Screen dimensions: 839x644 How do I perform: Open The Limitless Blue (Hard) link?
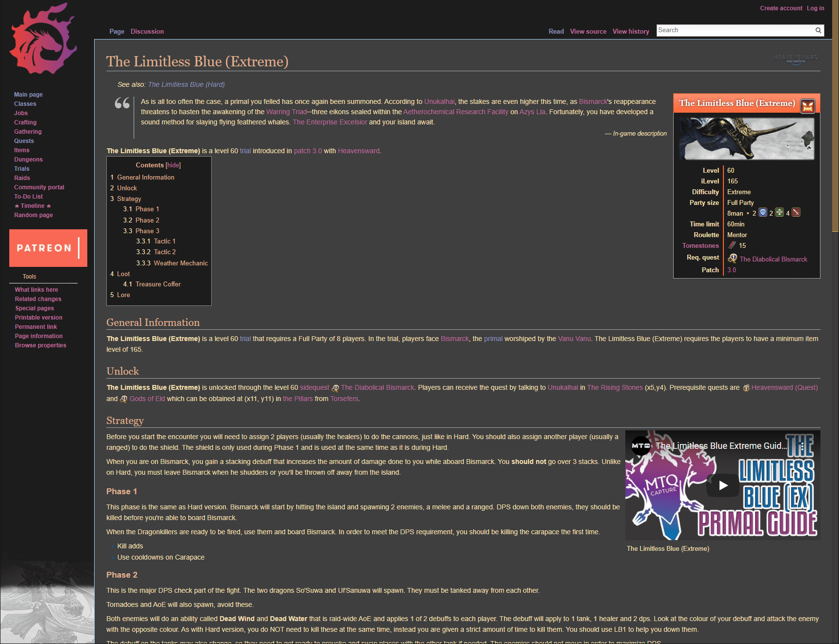click(x=186, y=85)
